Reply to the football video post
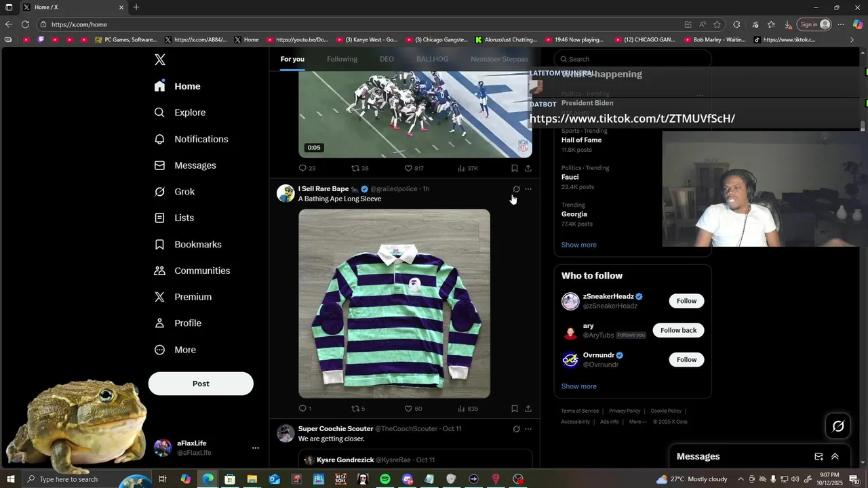The width and height of the screenshot is (868, 488). coord(307,168)
